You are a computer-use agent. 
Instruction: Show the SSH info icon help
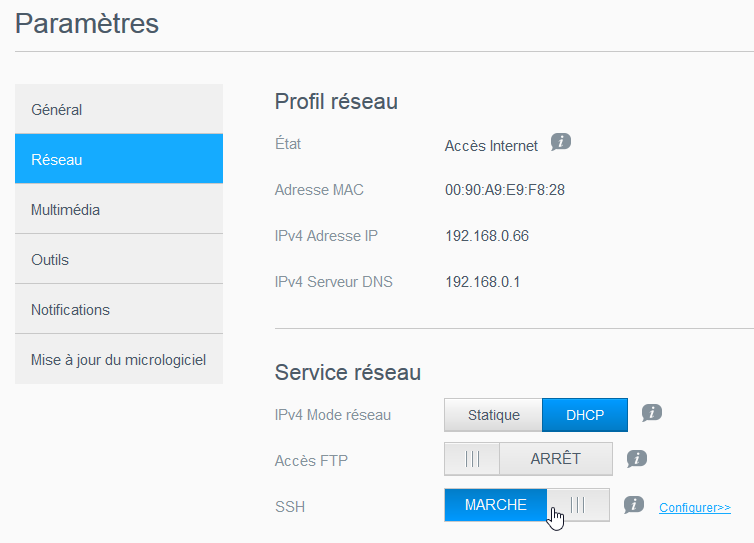[633, 505]
